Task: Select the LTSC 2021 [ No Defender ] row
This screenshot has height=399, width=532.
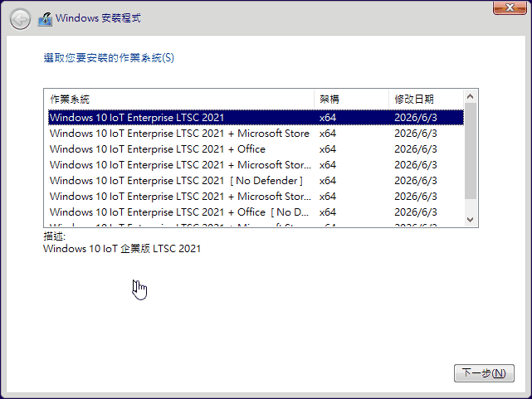Action: coord(256,181)
